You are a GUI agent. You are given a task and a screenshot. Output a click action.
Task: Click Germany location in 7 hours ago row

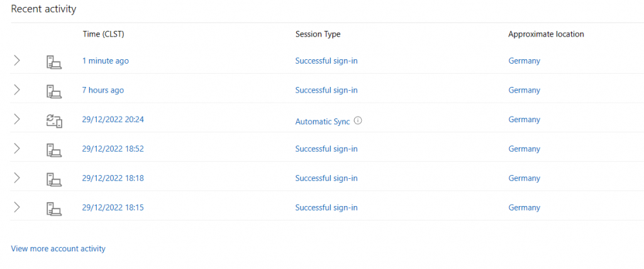coord(524,90)
